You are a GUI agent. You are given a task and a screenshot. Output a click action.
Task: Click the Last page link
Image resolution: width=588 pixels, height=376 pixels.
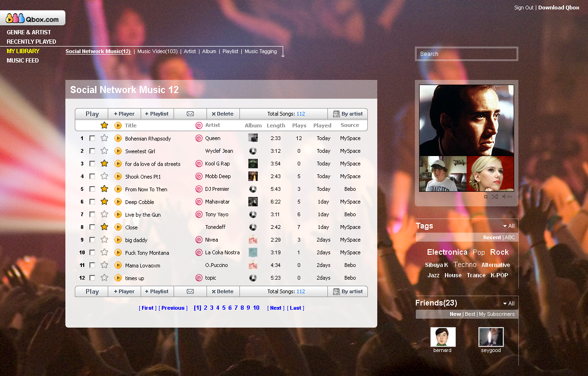point(295,308)
